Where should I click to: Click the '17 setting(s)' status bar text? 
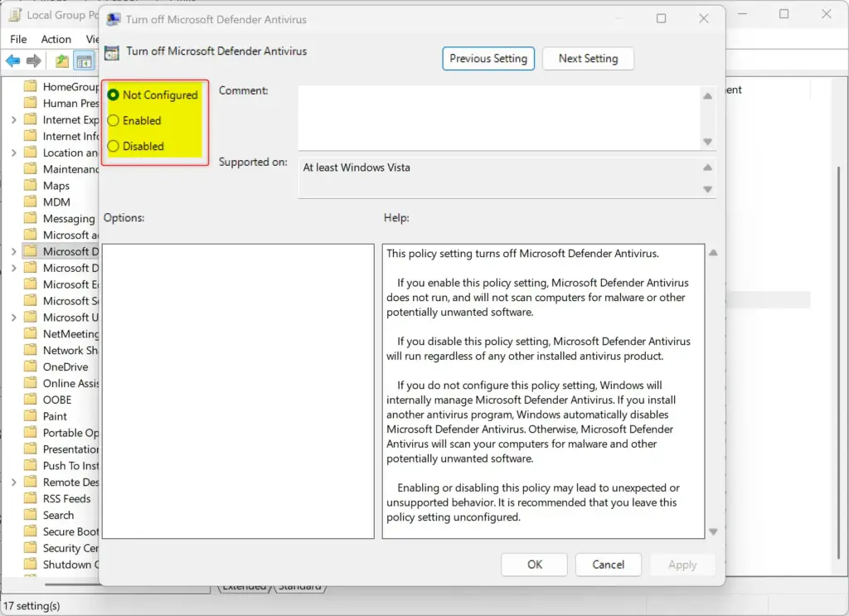(x=32, y=606)
